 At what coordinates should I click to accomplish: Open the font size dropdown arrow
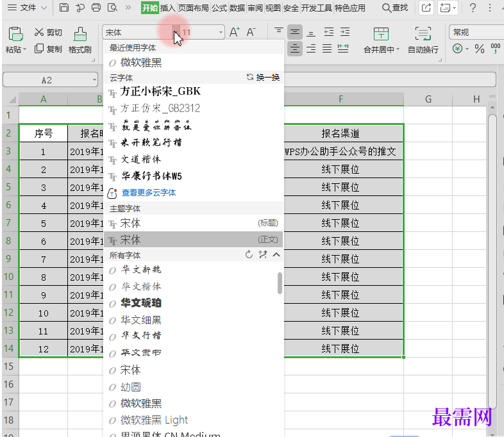coord(221,32)
